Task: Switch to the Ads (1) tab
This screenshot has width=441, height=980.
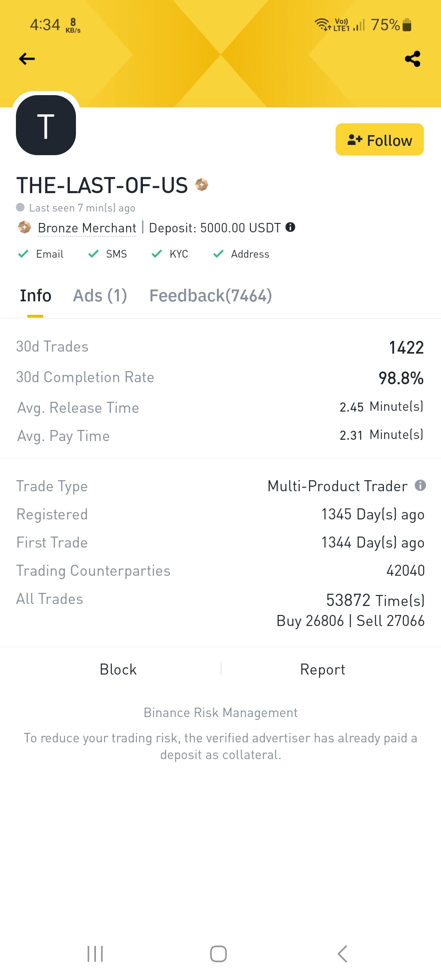Action: click(x=100, y=296)
